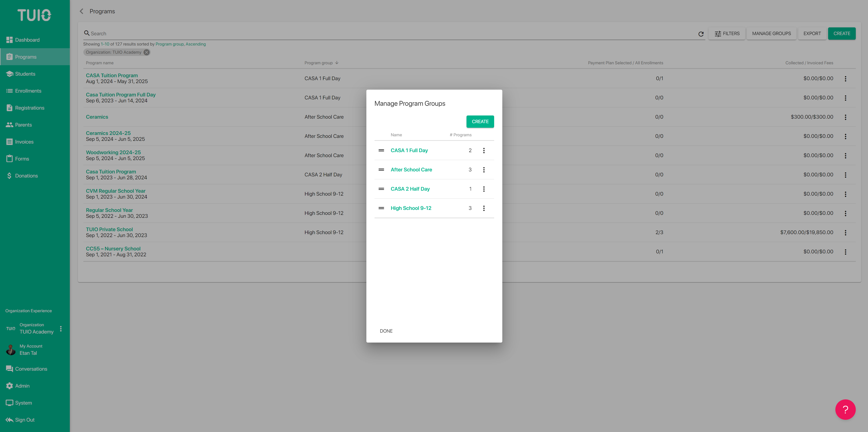Open the Ceramics program
The height and width of the screenshot is (432, 868).
tap(97, 117)
